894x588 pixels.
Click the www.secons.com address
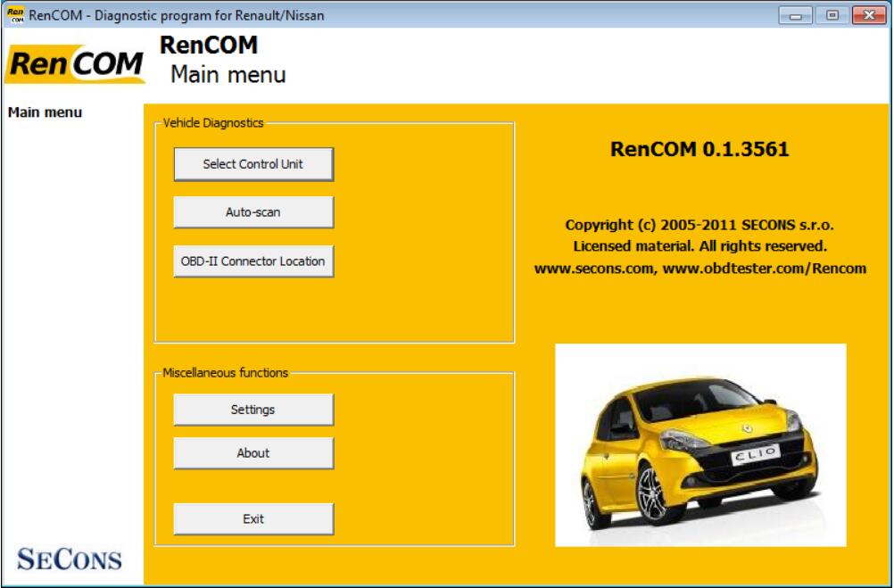tap(593, 268)
